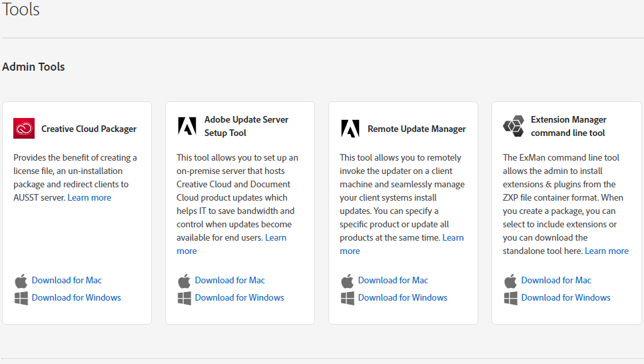644x364 pixels.
Task: Download Adobe Update Server Setup Tool for Mac
Action: 230,281
